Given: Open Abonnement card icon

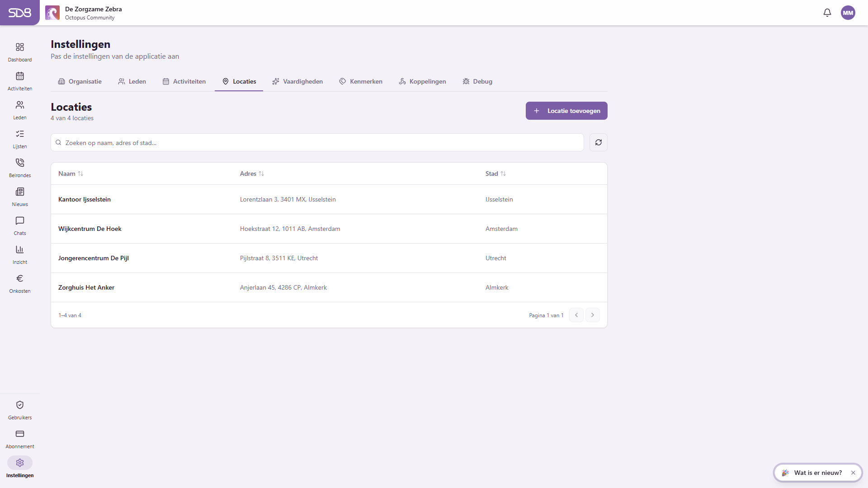Looking at the screenshot, I should pyautogui.click(x=20, y=434).
